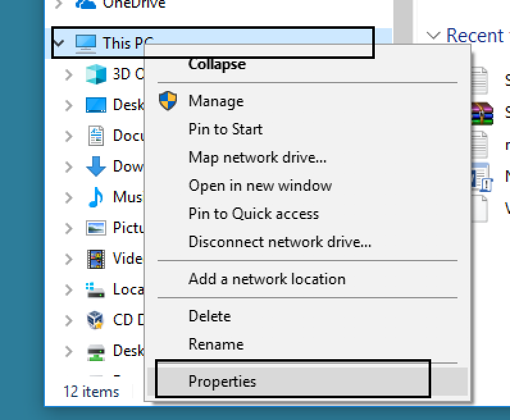Click the Videos filmstrip icon
The width and height of the screenshot is (510, 420).
point(96,259)
